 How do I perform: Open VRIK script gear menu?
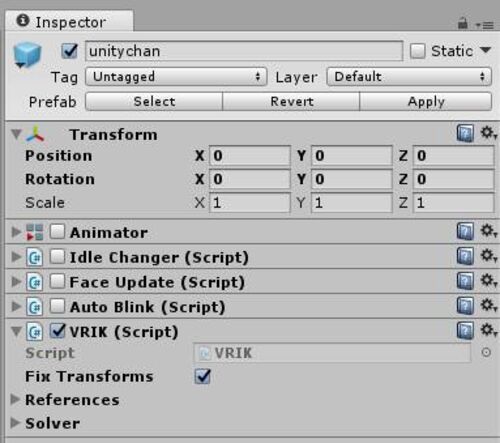pyautogui.click(x=489, y=330)
